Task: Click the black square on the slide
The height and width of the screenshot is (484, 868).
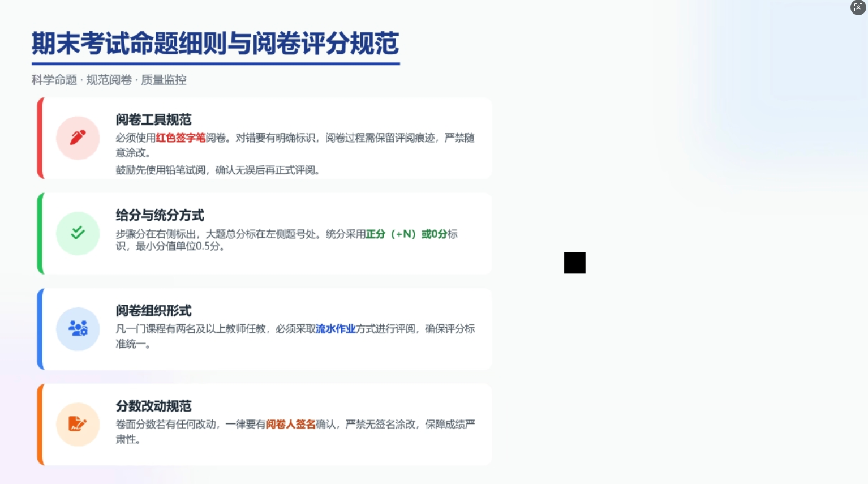Action: (x=574, y=263)
